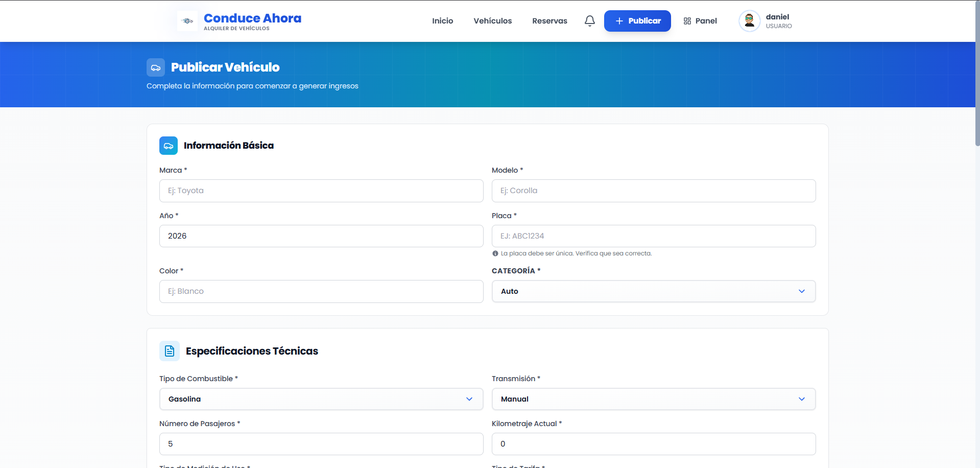Click the car icon beside Publicar Vehículo
This screenshot has height=468, width=980.
click(156, 67)
